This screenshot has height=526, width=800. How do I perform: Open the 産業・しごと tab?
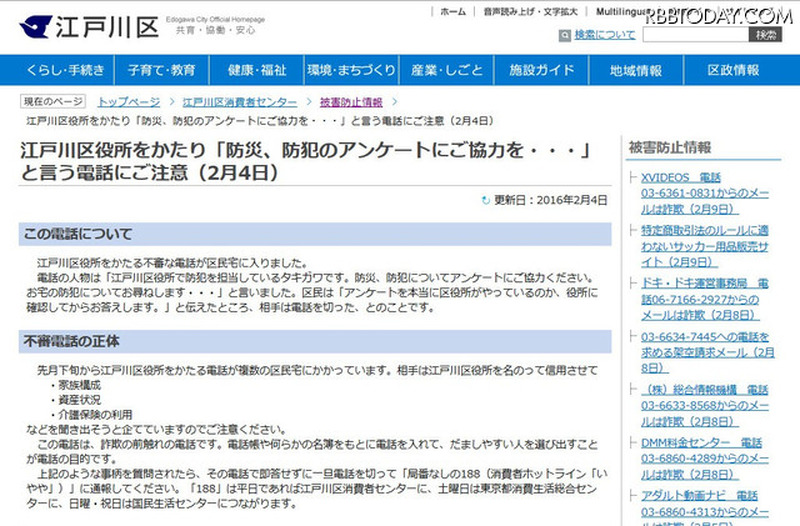pos(447,71)
